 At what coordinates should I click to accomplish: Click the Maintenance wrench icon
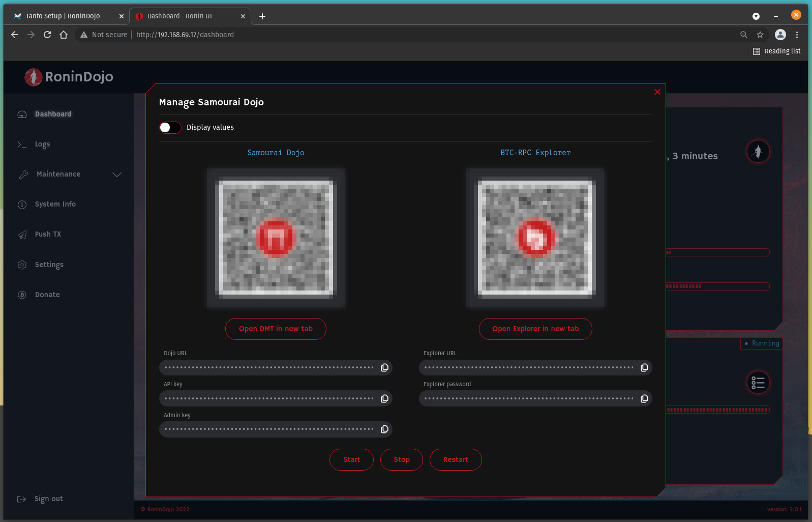[x=23, y=175]
